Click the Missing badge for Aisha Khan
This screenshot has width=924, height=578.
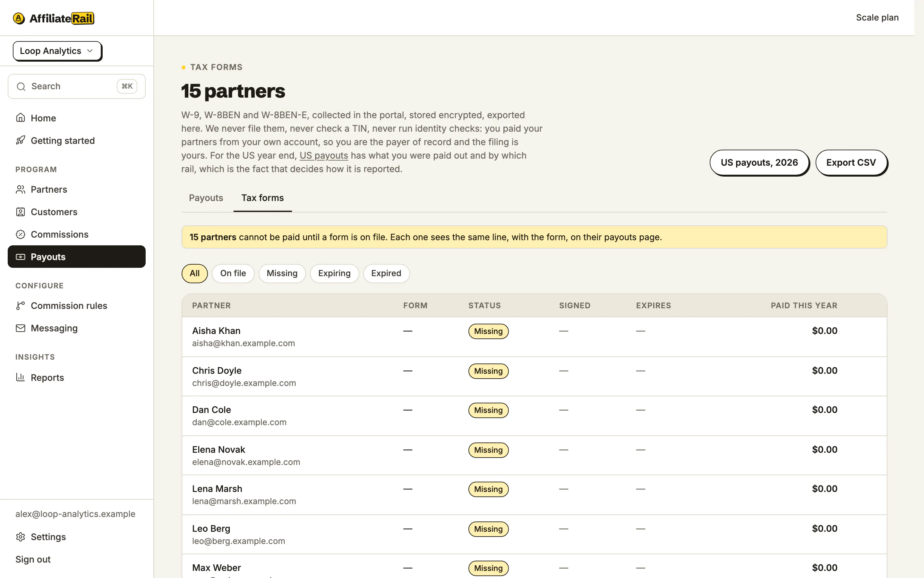point(488,331)
